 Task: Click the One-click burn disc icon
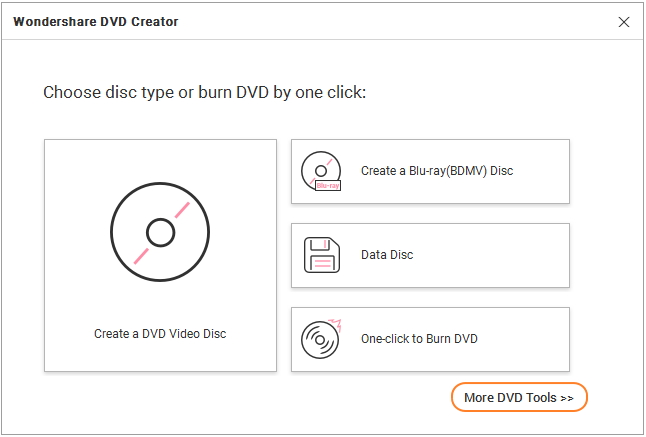[320, 339]
